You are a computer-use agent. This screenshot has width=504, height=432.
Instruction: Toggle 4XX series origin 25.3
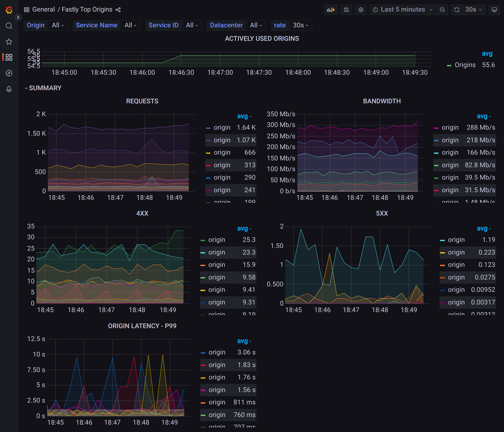point(216,240)
